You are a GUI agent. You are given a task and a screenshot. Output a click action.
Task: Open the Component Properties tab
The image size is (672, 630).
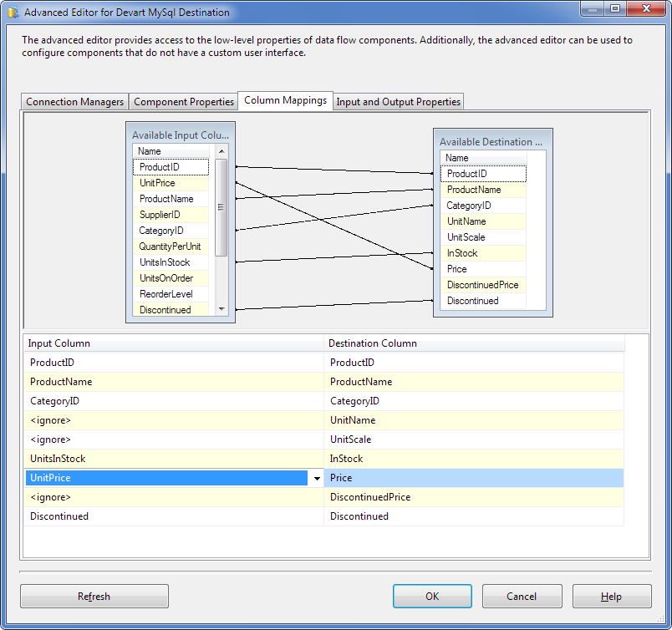tap(183, 102)
